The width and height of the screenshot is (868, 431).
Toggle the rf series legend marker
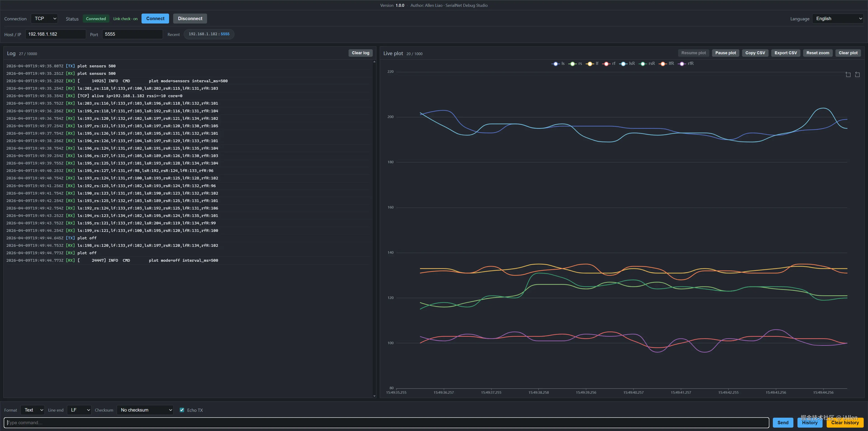tap(606, 64)
